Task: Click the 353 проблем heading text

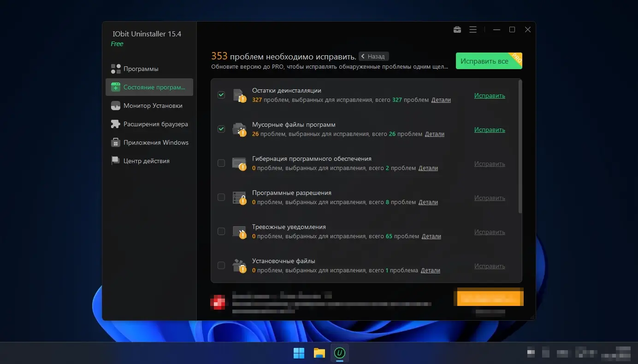Action: [284, 56]
